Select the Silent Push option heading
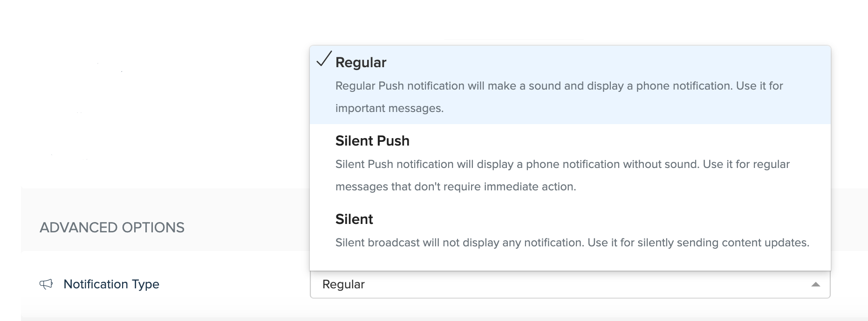The image size is (868, 321). [372, 141]
